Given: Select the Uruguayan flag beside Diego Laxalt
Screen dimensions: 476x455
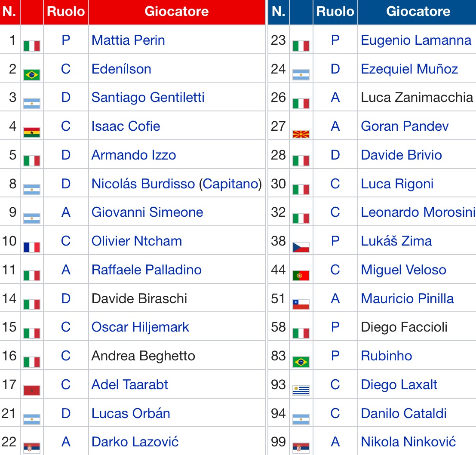Looking at the screenshot, I should pos(301,390).
